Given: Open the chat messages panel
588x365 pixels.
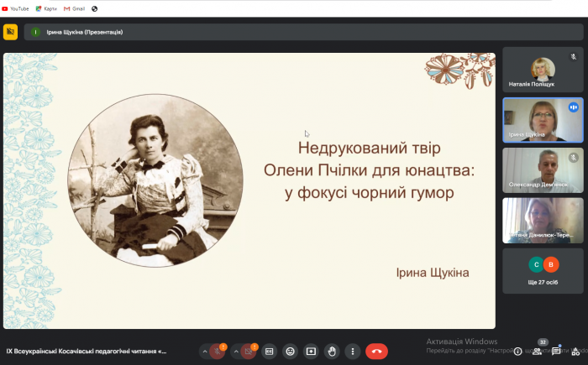Looking at the screenshot, I should [556, 352].
